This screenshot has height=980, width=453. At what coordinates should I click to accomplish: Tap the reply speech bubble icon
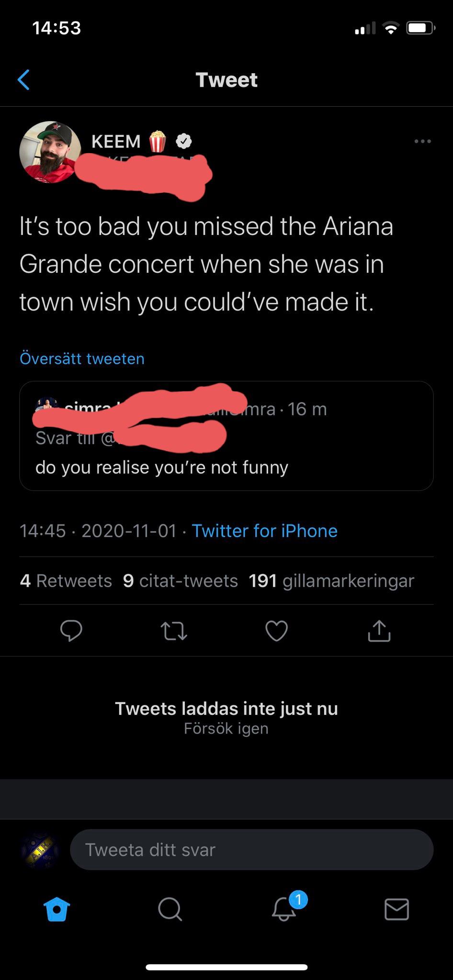(x=71, y=630)
